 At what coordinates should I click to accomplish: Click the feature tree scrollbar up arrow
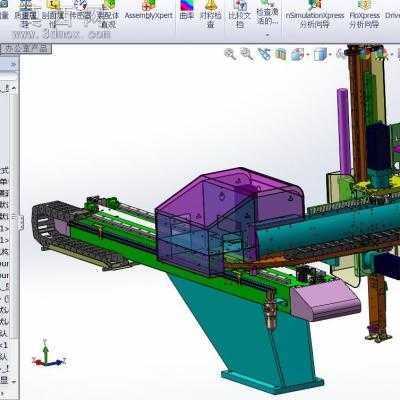click(14, 88)
